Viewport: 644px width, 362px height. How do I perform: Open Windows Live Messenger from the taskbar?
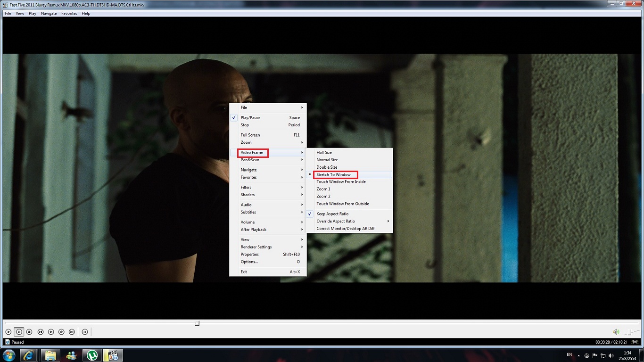(x=71, y=355)
